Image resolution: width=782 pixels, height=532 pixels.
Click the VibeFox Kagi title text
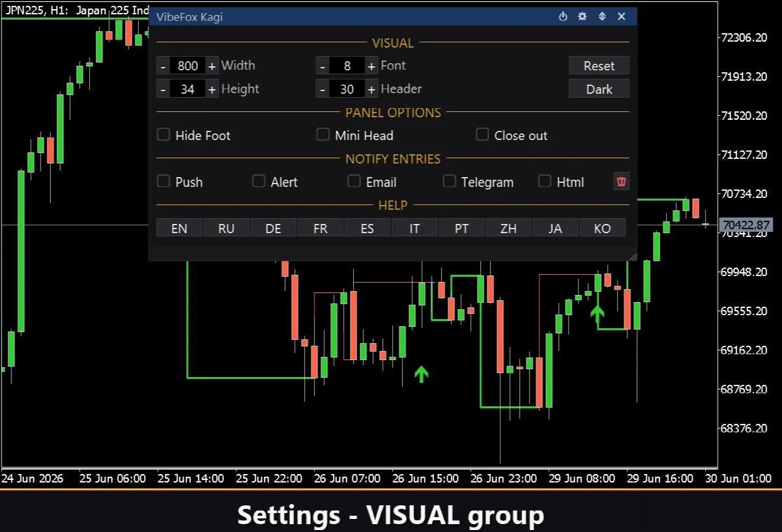[190, 16]
